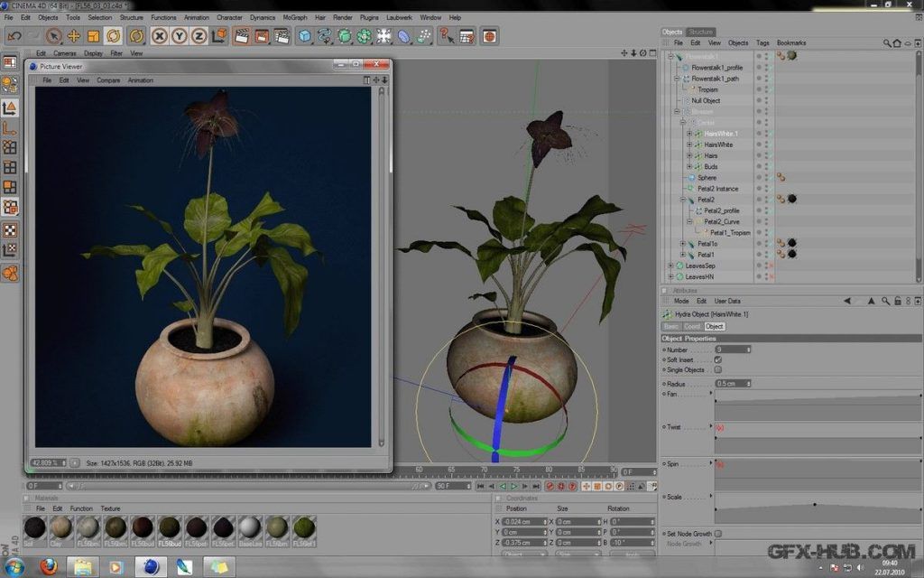Viewport: 924px width, 578px height.
Task: Toggle Y axis lock
Action: pos(180,36)
